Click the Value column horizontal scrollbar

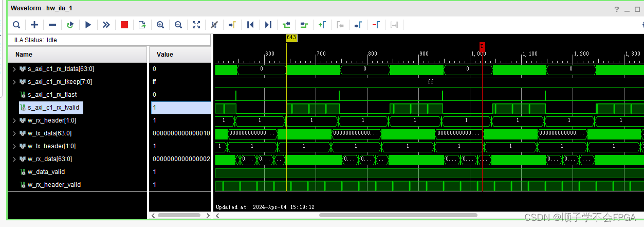coord(179,215)
